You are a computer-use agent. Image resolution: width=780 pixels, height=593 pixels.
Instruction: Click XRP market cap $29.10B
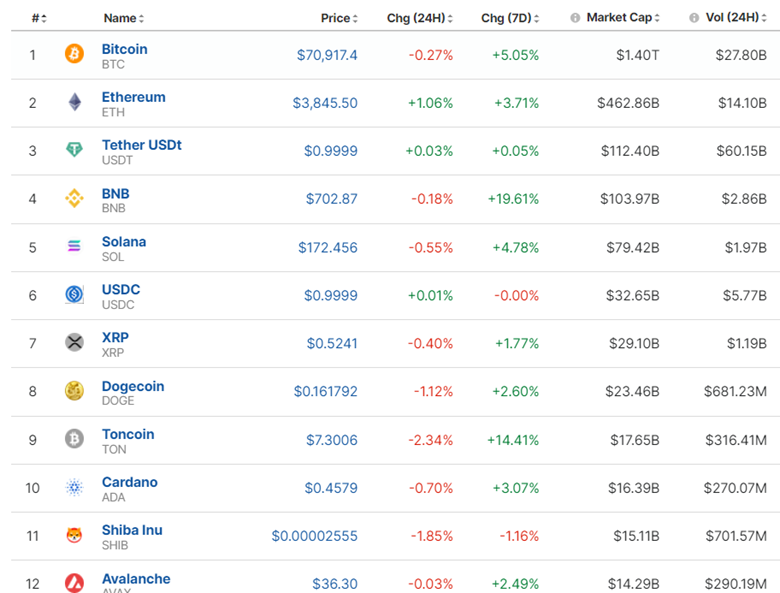(x=634, y=344)
